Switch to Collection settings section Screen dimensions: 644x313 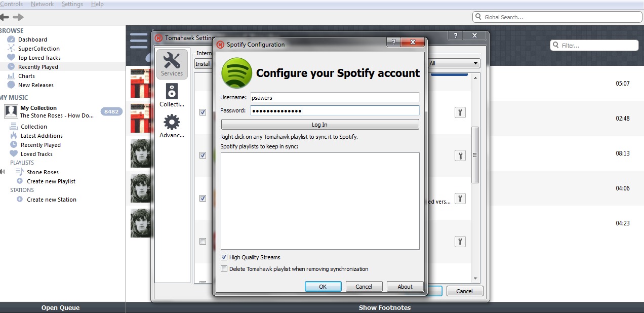(172, 95)
